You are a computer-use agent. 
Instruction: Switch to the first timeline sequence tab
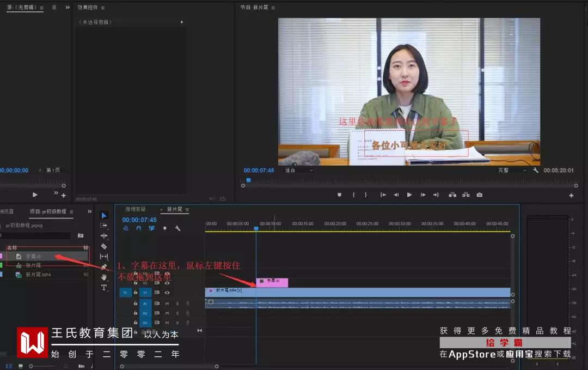136,209
